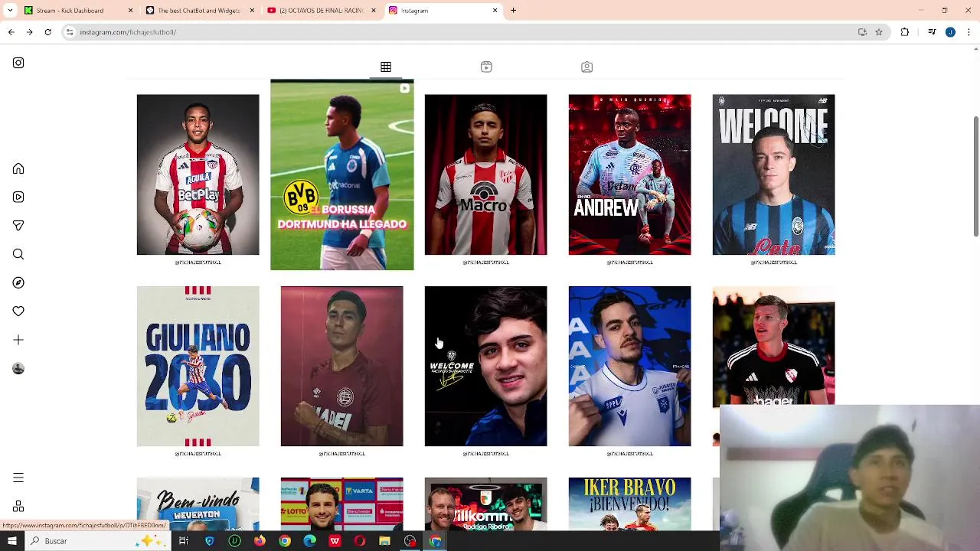Open Messages paper-plane icon in sidebar

click(x=18, y=226)
